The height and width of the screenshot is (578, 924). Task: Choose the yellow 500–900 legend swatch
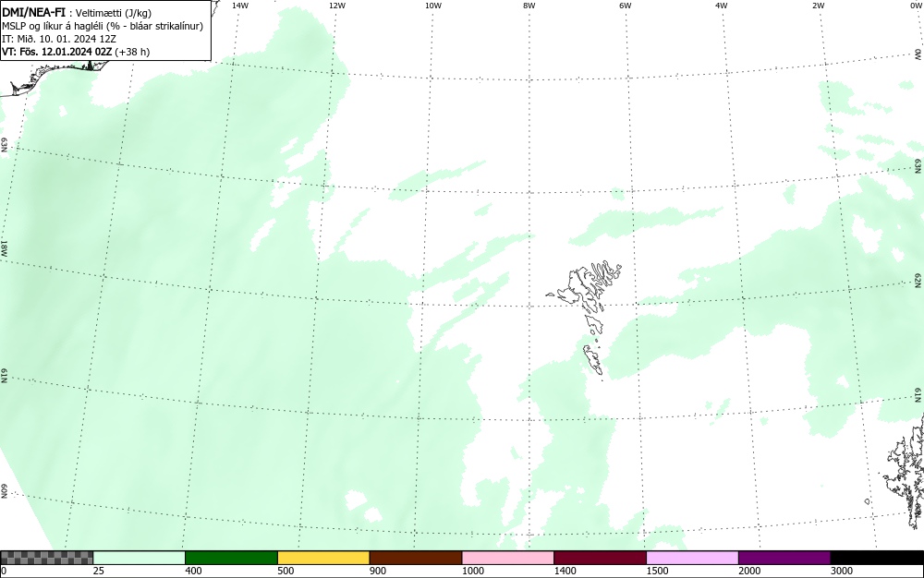pyautogui.click(x=323, y=558)
